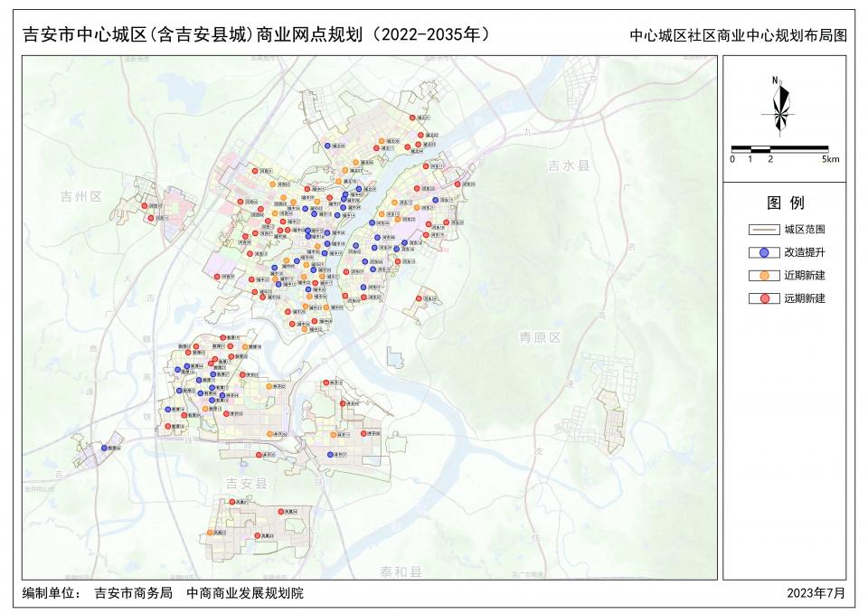
Task: Click the orange 近期新建 legend circle
Action: point(764,276)
